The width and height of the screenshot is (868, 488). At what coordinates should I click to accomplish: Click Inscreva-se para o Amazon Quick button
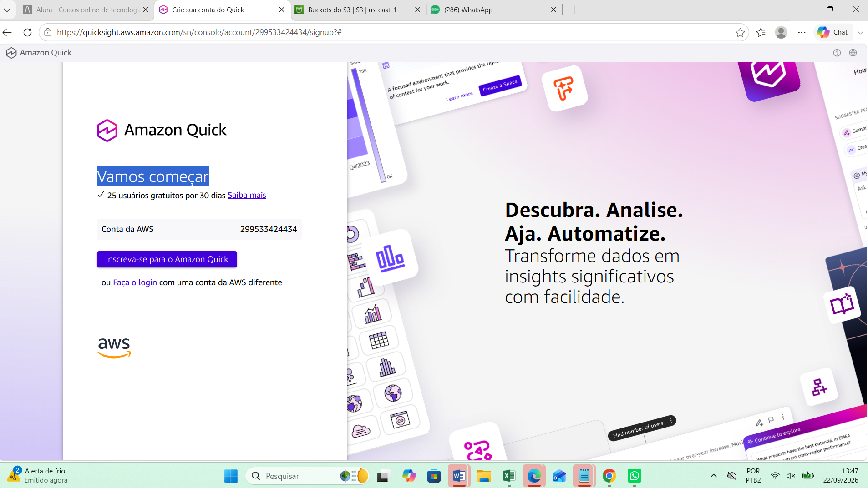click(x=167, y=259)
